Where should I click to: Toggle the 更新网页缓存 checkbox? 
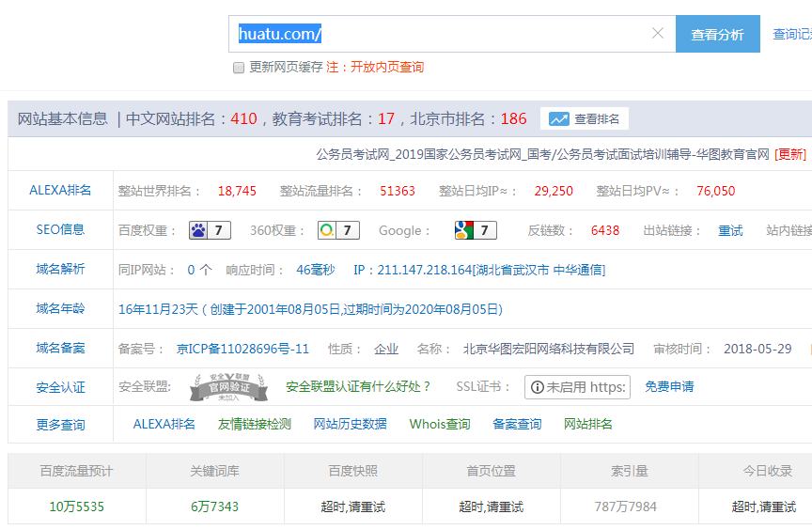tap(238, 68)
